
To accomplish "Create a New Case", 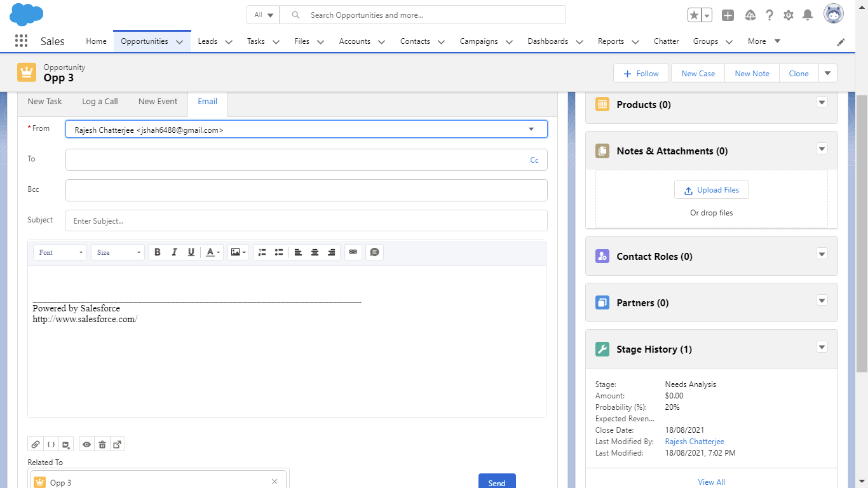I will click(698, 73).
